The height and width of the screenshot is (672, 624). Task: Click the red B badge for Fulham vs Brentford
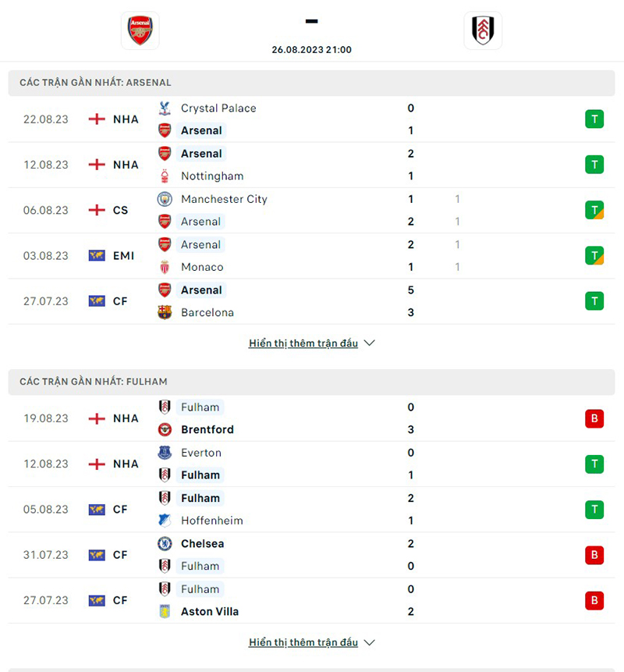coord(594,418)
